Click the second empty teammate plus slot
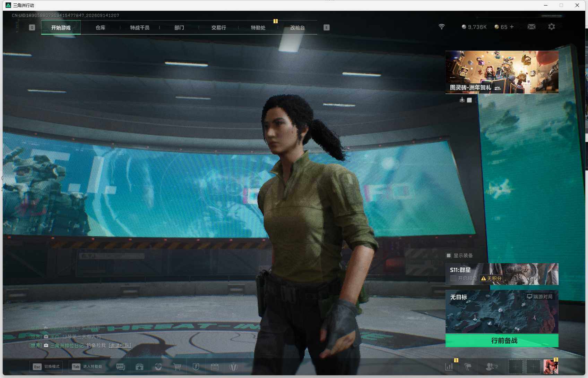Image resolution: width=588 pixels, height=378 pixels. [533, 367]
